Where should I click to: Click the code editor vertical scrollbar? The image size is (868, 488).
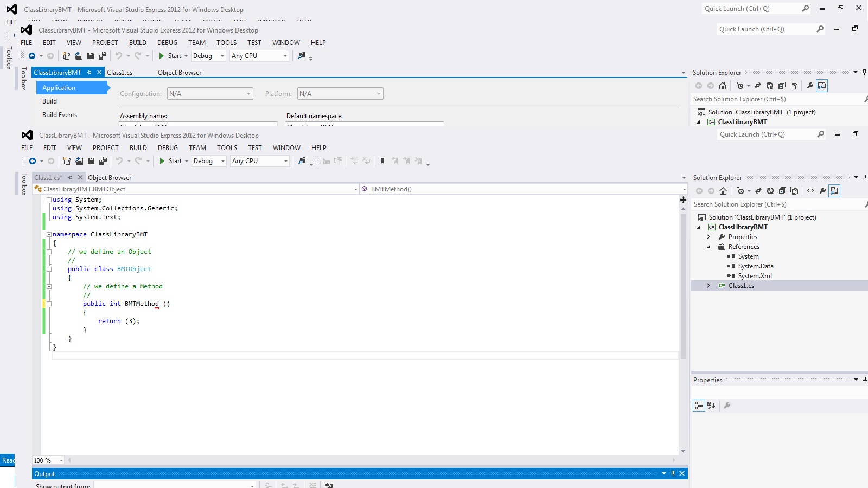click(683, 286)
